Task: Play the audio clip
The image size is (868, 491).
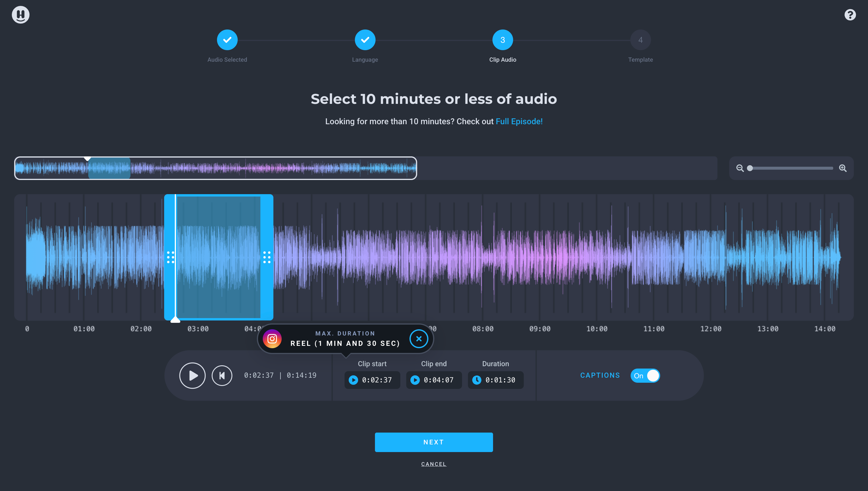Action: [x=192, y=375]
